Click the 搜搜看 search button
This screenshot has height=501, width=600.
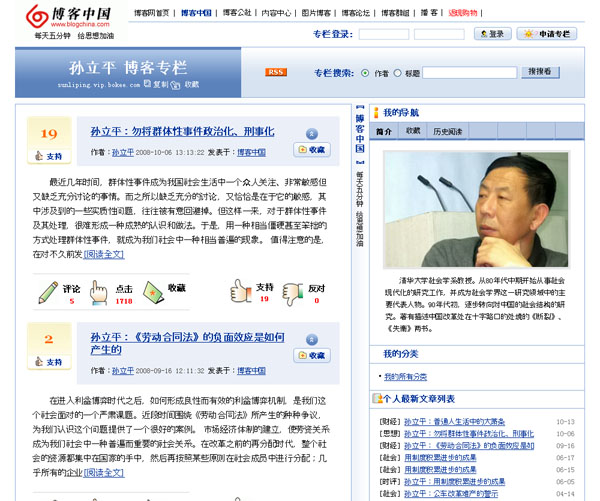540,72
